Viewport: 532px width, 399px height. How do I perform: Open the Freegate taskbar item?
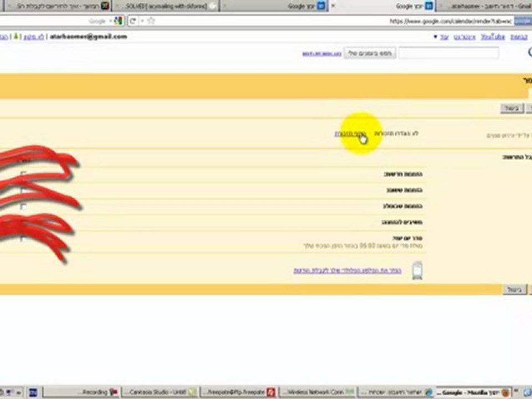click(x=238, y=392)
